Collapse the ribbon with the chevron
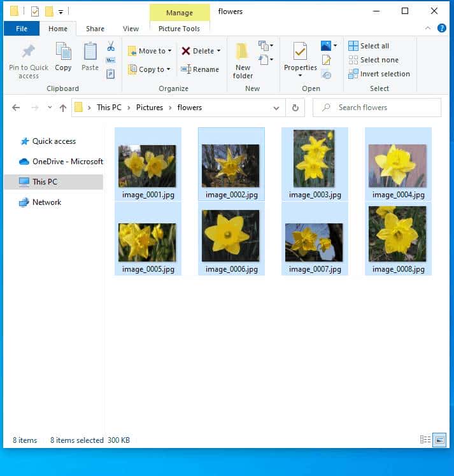 click(x=428, y=28)
